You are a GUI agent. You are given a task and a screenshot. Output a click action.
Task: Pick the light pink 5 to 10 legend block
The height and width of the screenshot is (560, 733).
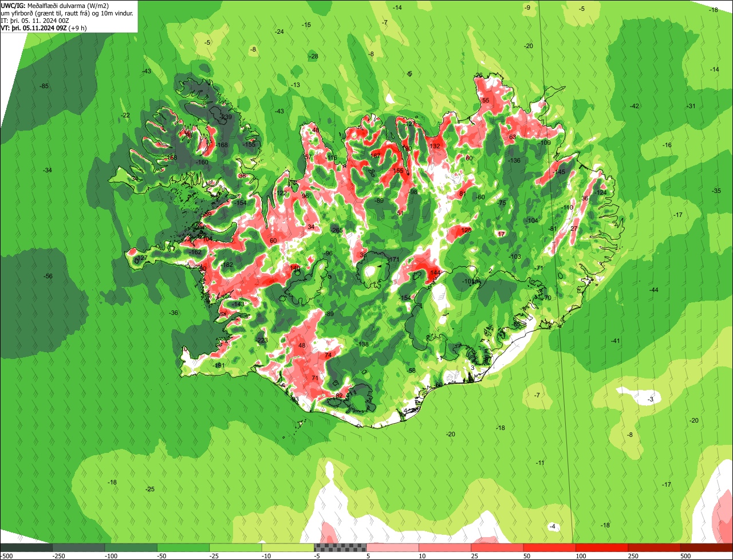pyautogui.click(x=393, y=547)
